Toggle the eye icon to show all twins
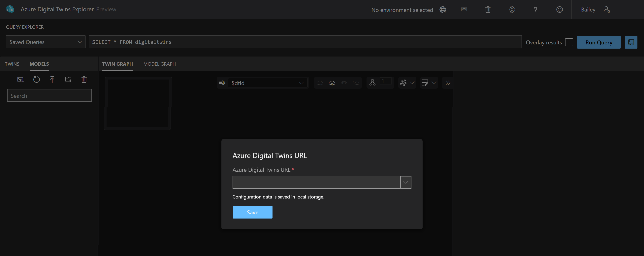The image size is (644, 256). click(x=344, y=82)
